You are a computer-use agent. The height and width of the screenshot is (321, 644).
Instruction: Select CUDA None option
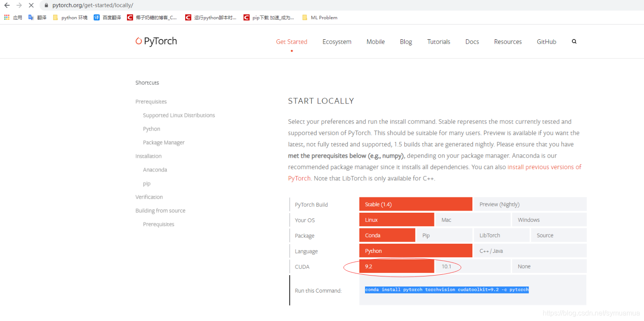pos(549,266)
